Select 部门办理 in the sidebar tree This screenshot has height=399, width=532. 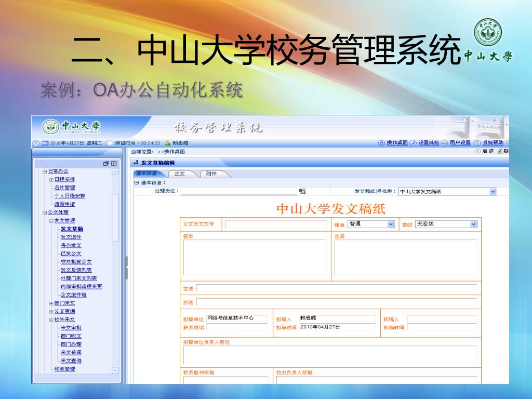point(71,344)
